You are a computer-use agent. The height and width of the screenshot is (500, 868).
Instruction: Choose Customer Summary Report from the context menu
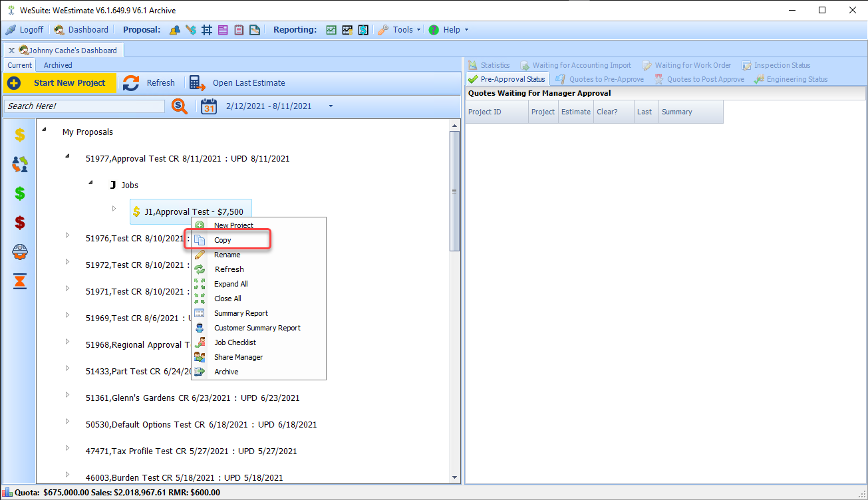coord(258,328)
